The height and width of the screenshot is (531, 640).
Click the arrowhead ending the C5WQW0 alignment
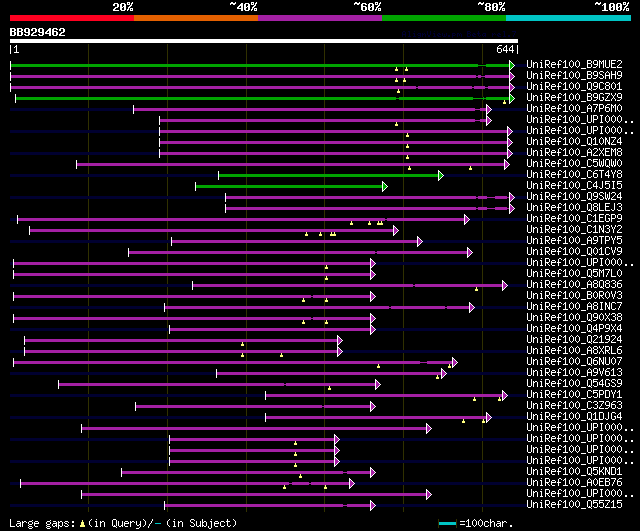click(507, 164)
